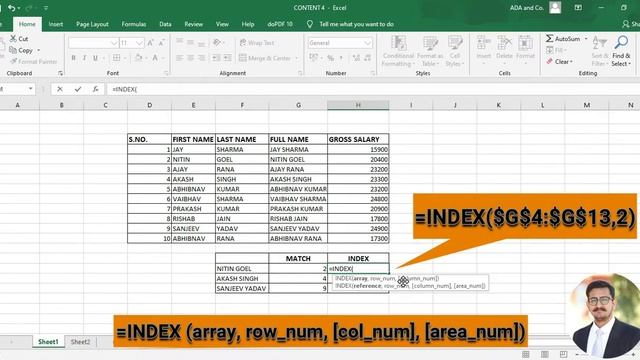Click the Decrease Font Size icon
Screen dimensions: 640x360
[x=162, y=42]
